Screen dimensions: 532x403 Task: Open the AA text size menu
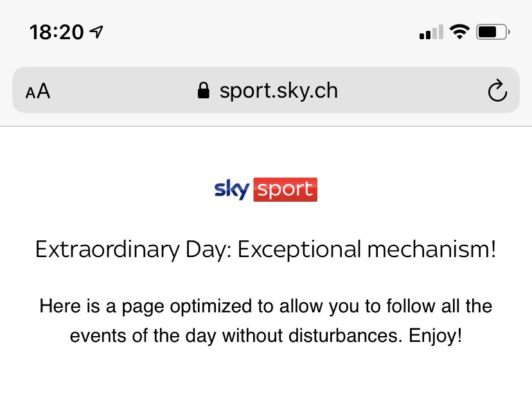[x=38, y=91]
